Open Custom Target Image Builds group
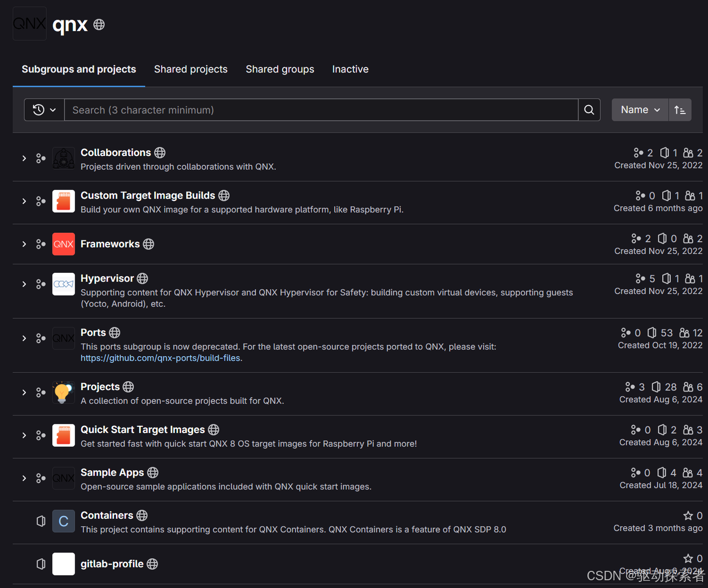The image size is (708, 588). pyautogui.click(x=148, y=195)
